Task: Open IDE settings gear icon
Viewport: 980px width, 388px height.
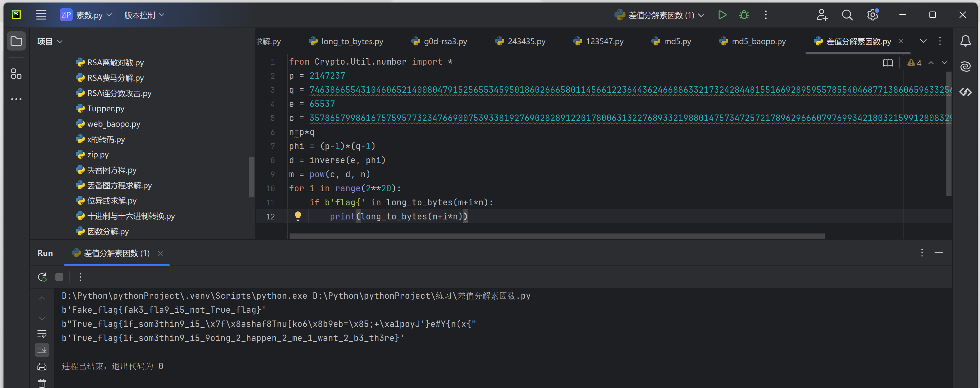Action: point(872,15)
